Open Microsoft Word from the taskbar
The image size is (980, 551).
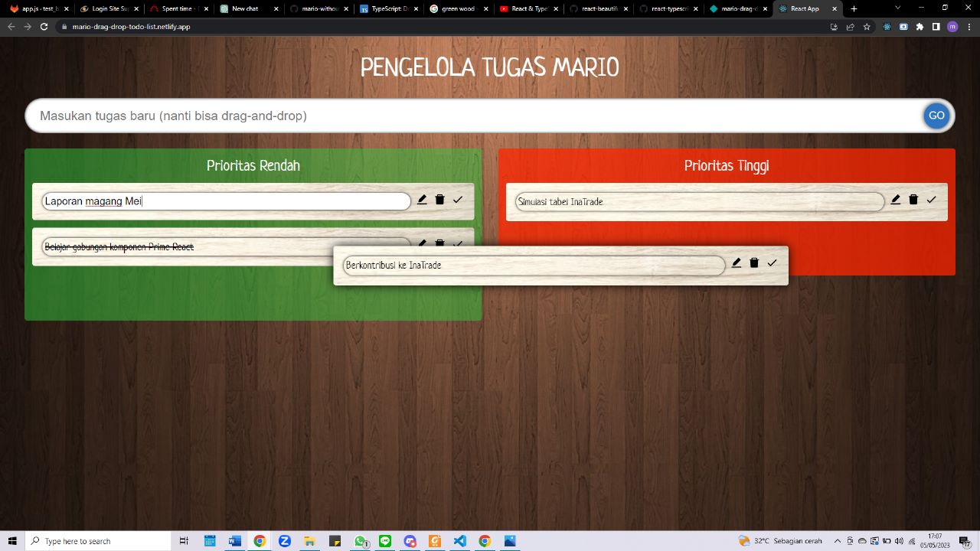click(234, 541)
